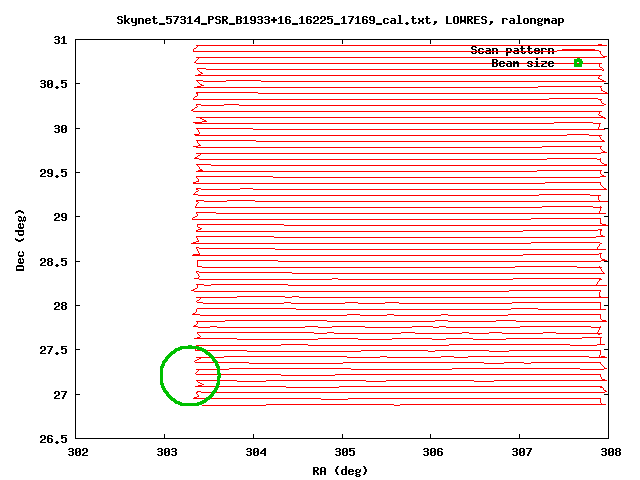
Task: Click the Dec axis value 28
Action: point(60,306)
